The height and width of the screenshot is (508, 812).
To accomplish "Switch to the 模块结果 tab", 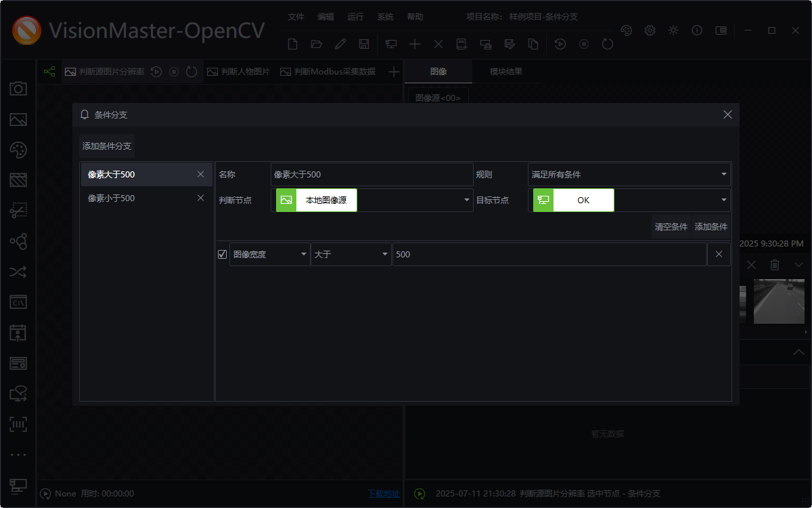I will coord(505,71).
